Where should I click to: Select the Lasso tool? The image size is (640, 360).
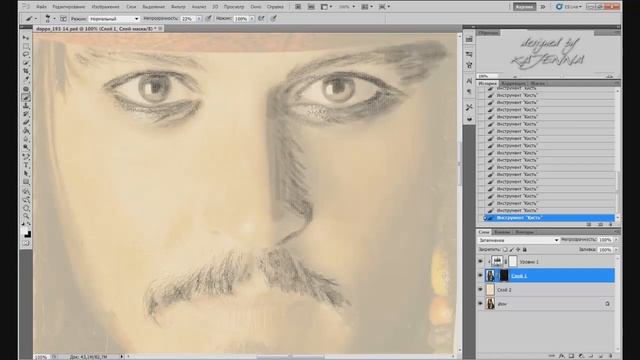[x=26, y=55]
